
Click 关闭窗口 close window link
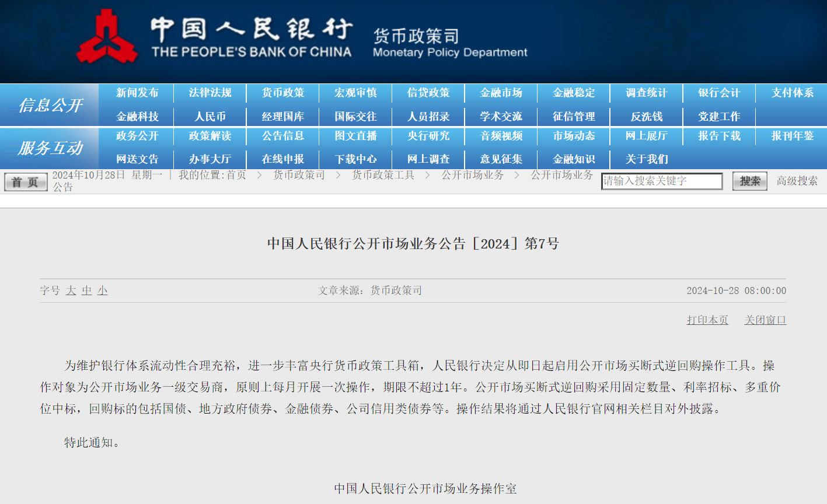click(765, 320)
